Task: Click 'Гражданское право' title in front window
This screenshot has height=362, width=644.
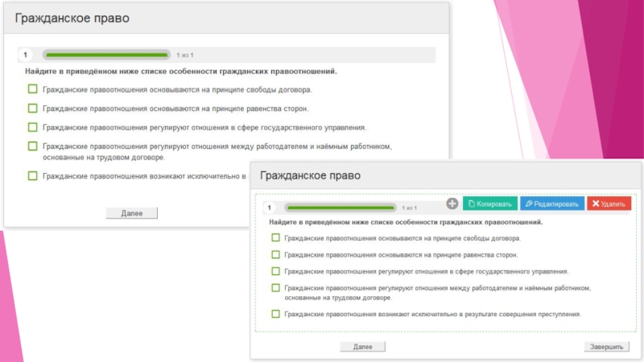Action: click(311, 175)
